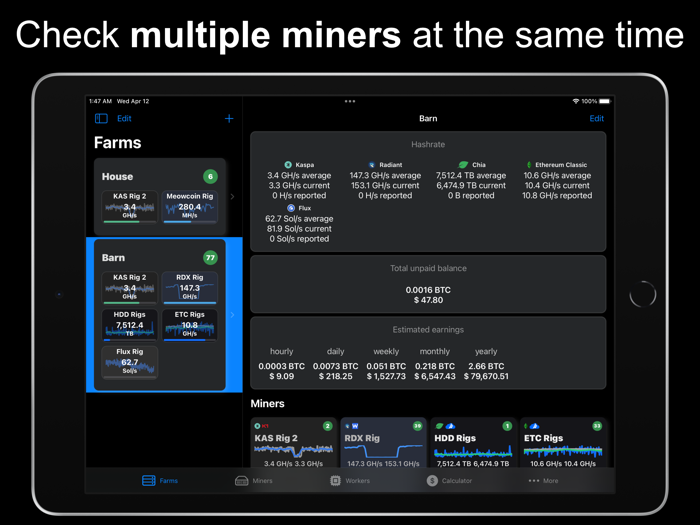Click the Kaspa icon on KAS Rig 2 card
The height and width of the screenshot is (525, 700).
(257, 426)
